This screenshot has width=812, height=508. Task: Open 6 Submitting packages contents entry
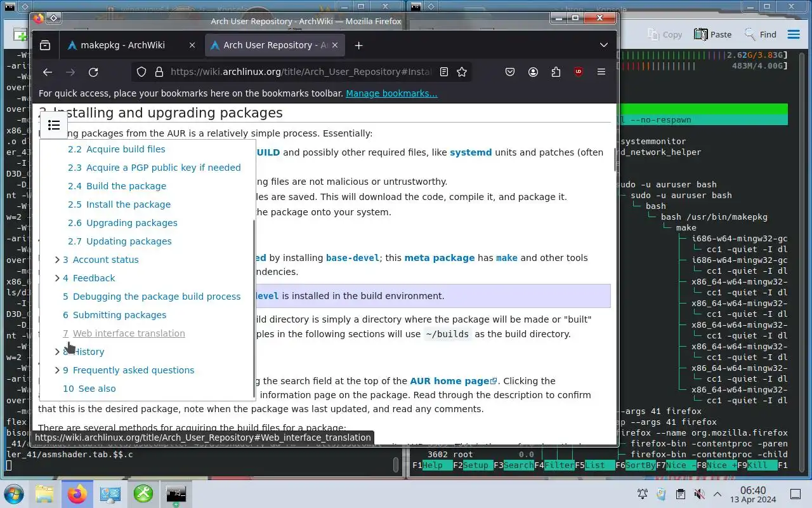[x=115, y=315]
